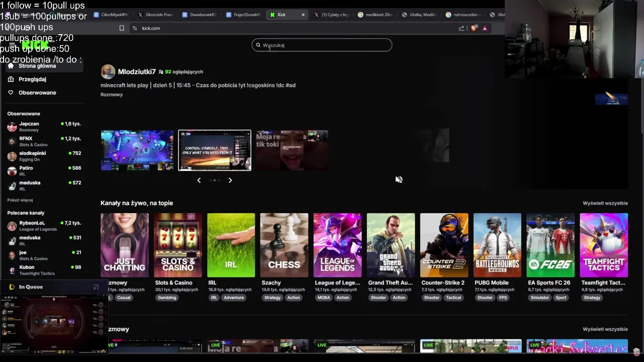Open the League of Legends category card
This screenshot has width=644, height=362.
(x=338, y=245)
